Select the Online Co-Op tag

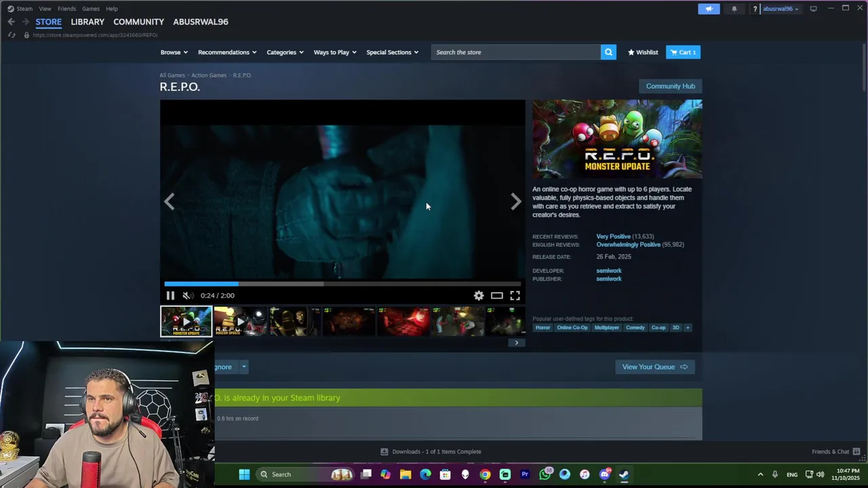pos(572,327)
